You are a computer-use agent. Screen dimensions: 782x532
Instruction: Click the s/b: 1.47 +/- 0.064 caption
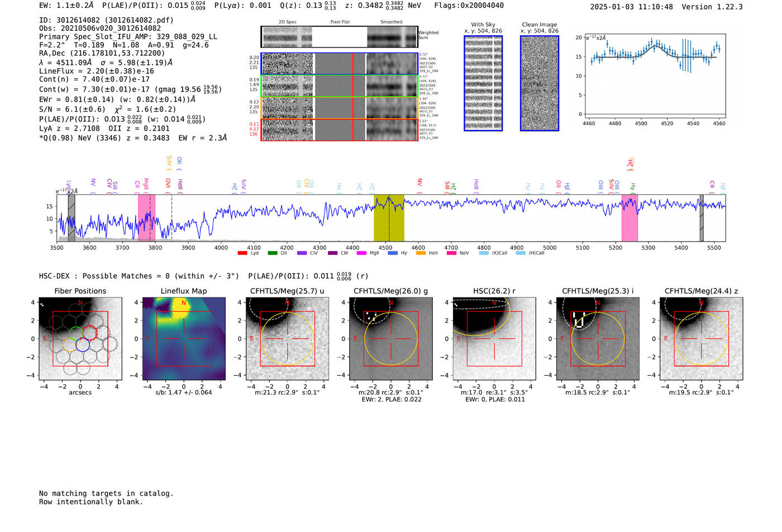pyautogui.click(x=184, y=392)
